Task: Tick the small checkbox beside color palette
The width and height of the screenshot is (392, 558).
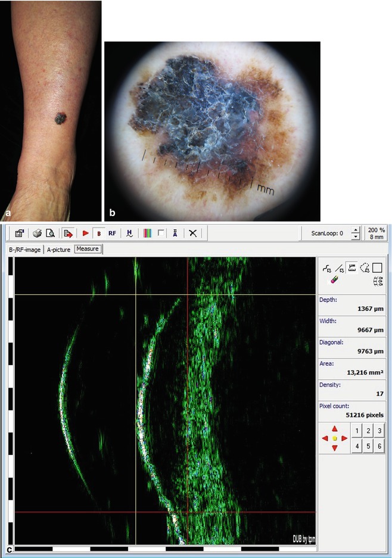Action: point(161,233)
